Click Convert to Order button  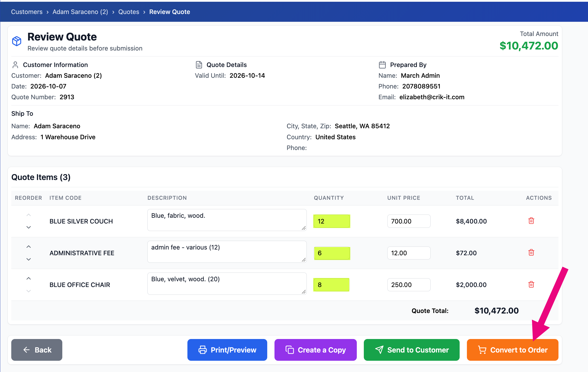pos(513,350)
